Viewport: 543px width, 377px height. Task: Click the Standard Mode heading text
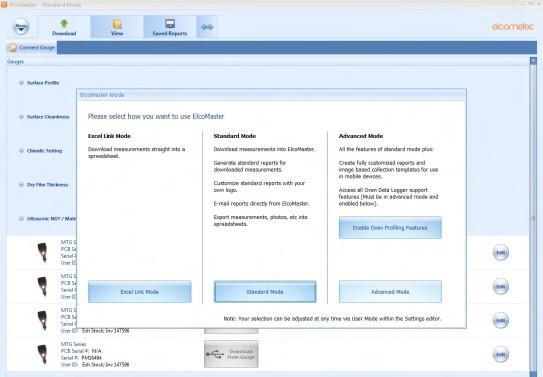235,136
